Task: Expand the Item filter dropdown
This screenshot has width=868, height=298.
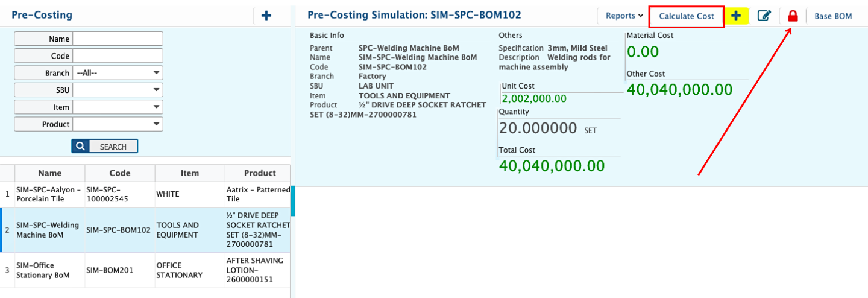Action: click(118, 107)
